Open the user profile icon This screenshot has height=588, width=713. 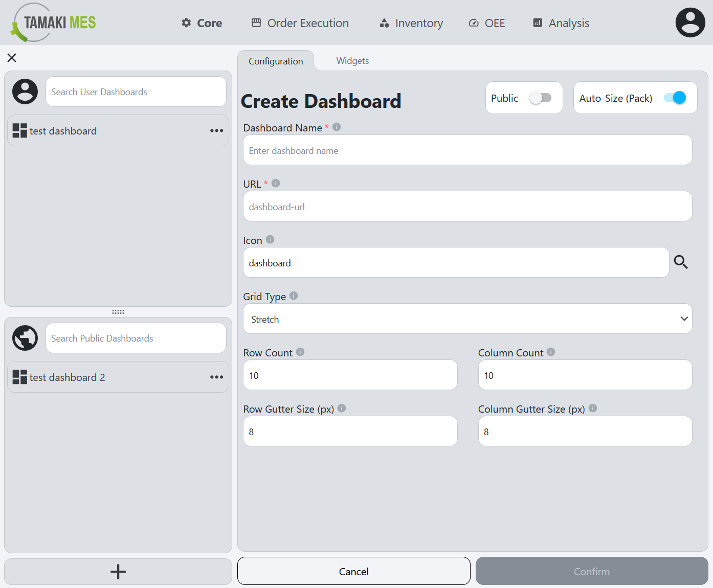point(690,22)
